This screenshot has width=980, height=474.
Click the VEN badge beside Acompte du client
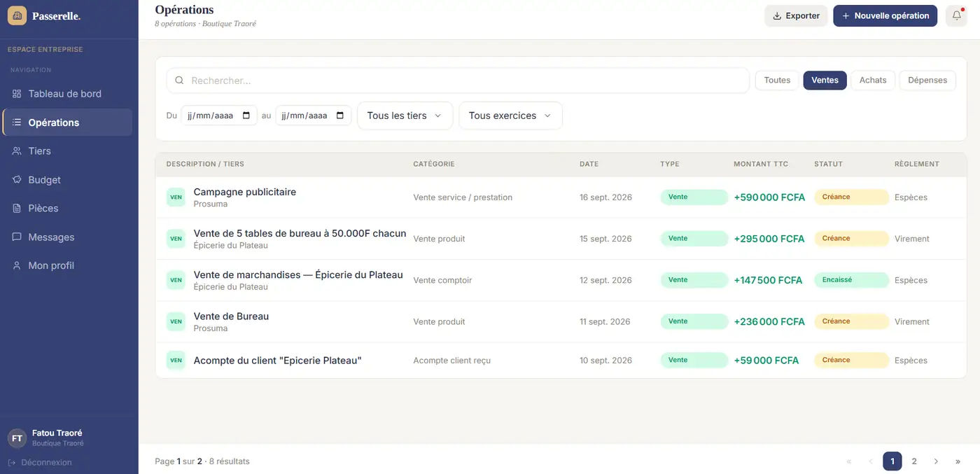click(176, 361)
